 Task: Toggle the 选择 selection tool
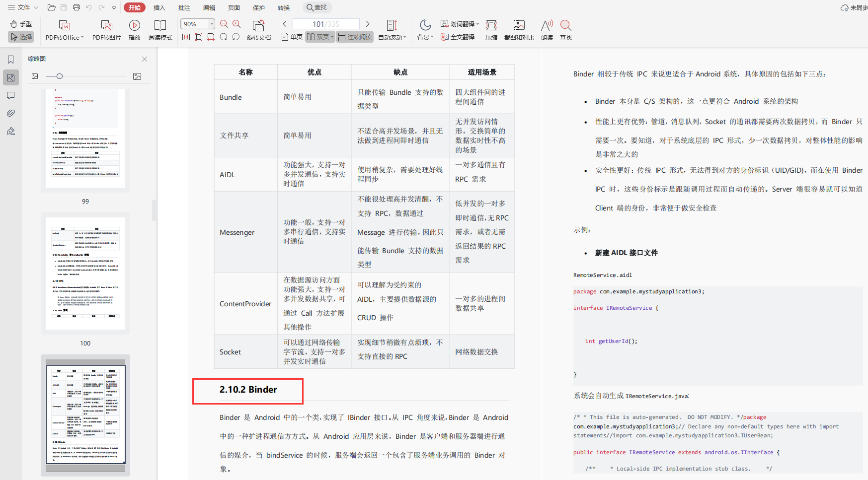[x=21, y=37]
